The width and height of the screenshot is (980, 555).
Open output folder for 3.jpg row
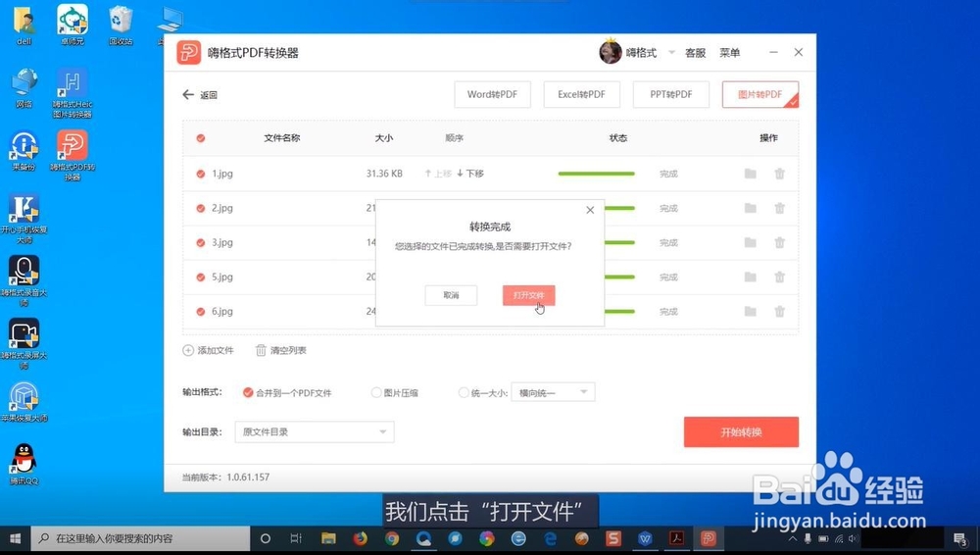[x=750, y=242]
